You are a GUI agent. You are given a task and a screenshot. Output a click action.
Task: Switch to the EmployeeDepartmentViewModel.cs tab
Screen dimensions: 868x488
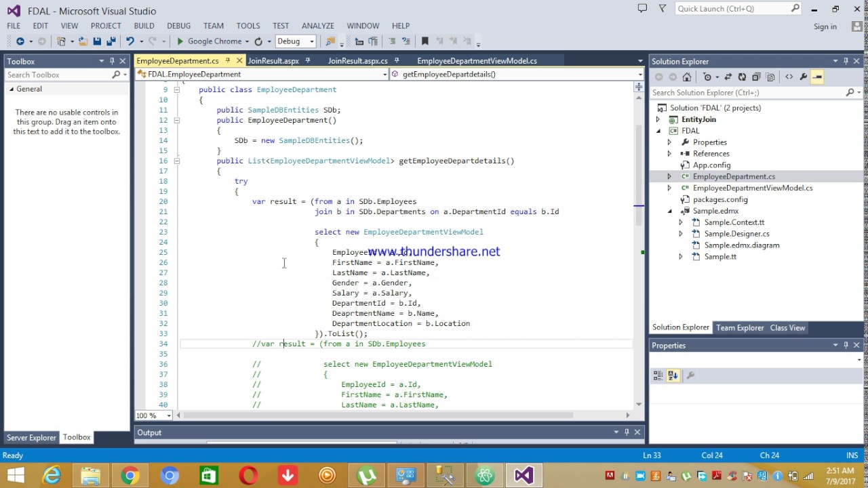point(477,61)
